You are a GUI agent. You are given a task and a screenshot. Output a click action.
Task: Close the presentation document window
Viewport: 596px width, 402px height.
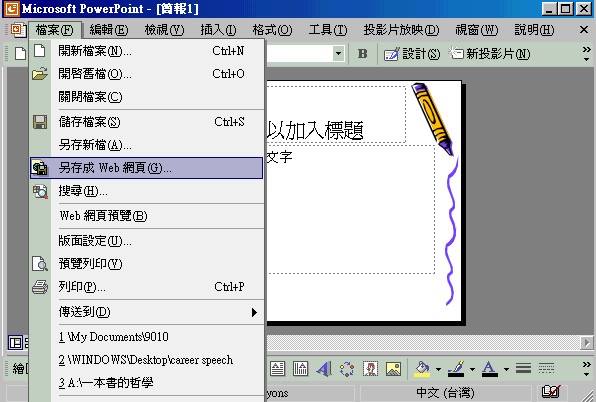[584, 30]
